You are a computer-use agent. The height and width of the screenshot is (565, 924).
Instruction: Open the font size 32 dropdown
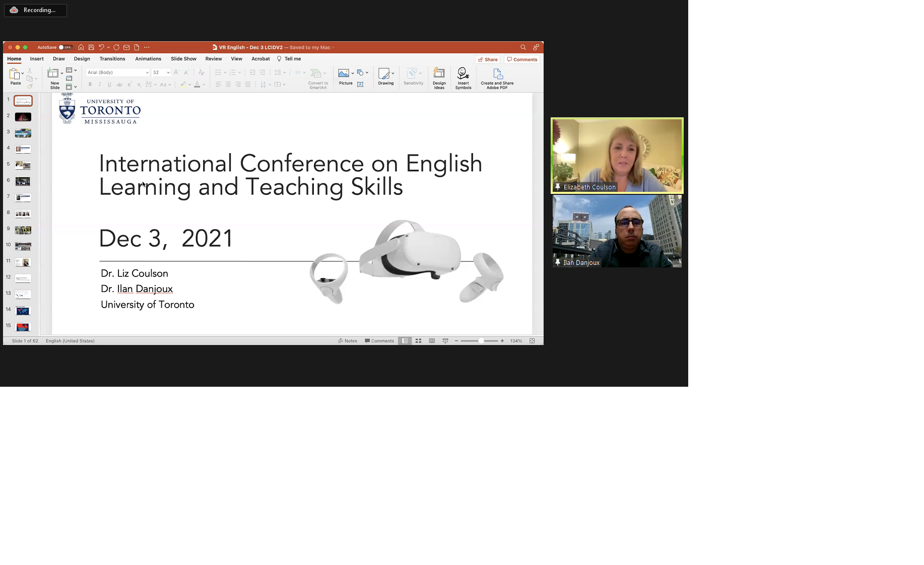pos(168,73)
